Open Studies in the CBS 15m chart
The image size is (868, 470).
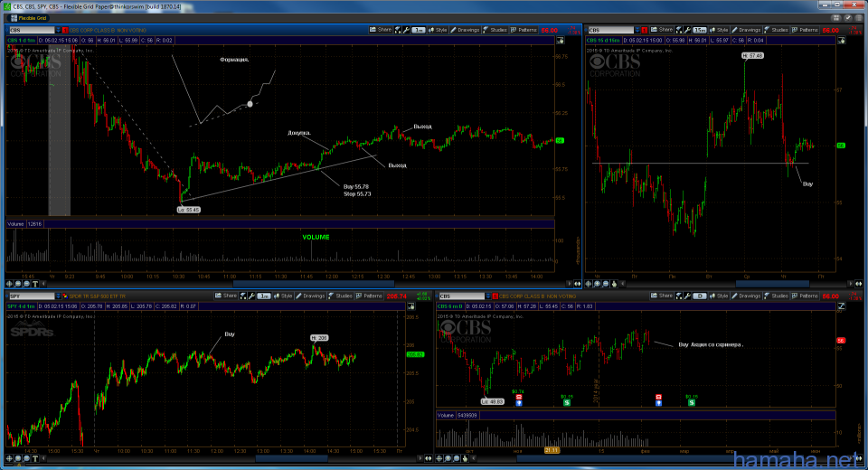tap(776, 30)
